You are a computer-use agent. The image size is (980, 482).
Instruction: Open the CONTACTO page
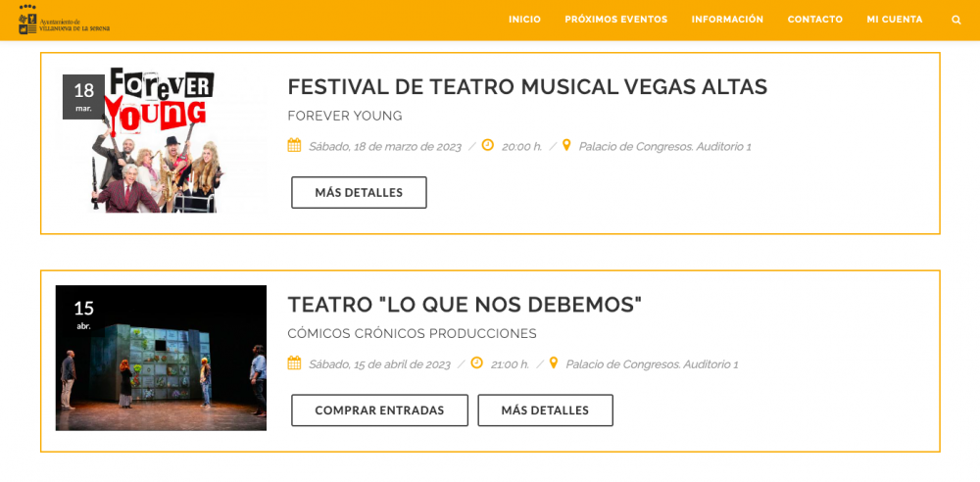815,20
